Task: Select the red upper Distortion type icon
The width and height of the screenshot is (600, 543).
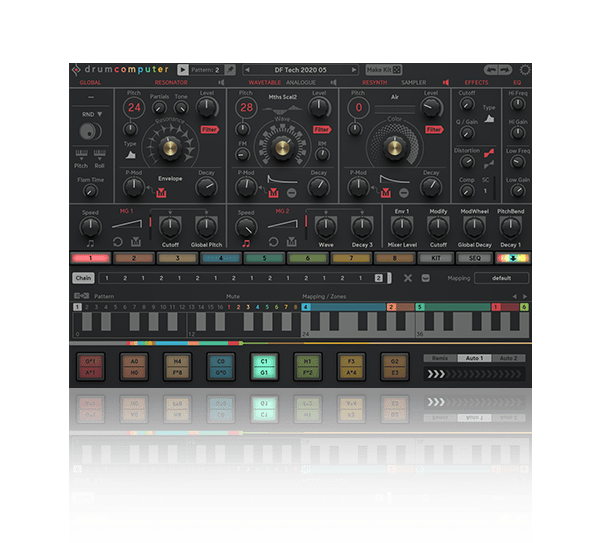Action: pyautogui.click(x=489, y=153)
